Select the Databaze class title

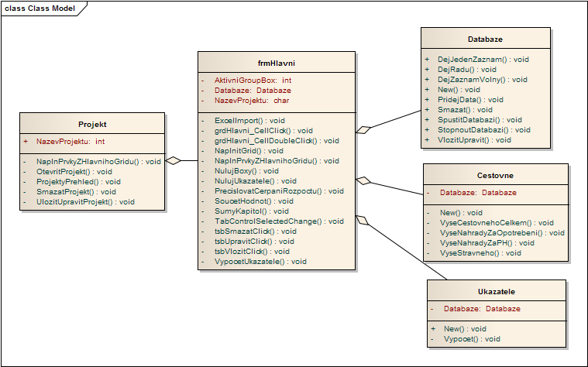pos(485,39)
